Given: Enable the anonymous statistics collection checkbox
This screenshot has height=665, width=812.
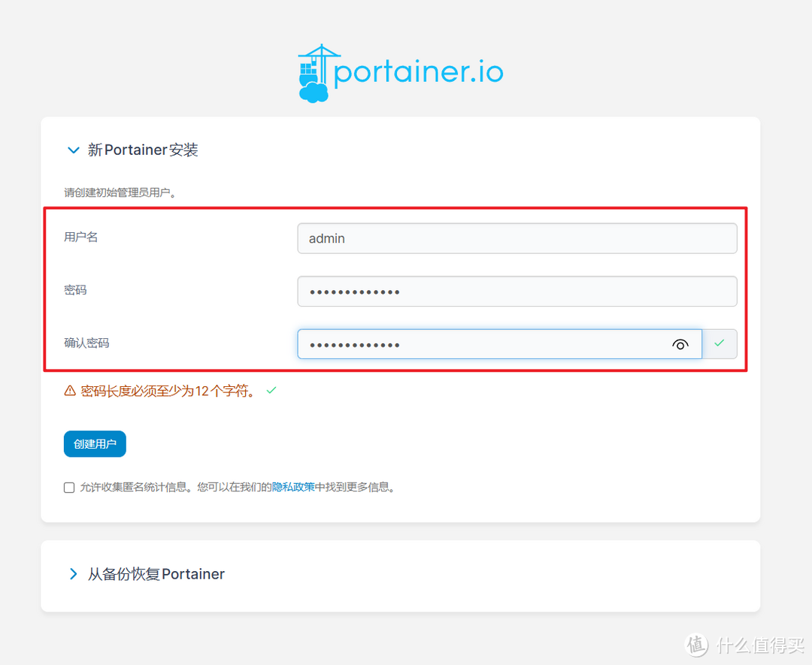Looking at the screenshot, I should tap(68, 487).
